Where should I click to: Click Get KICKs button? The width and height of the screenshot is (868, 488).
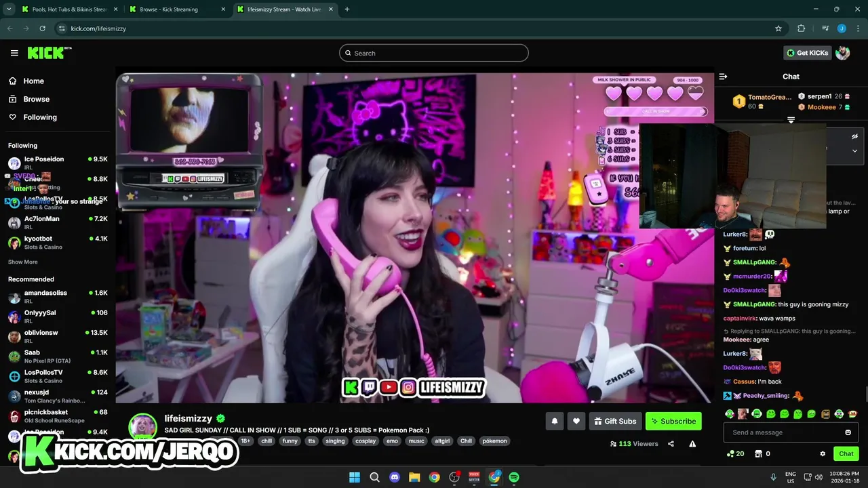point(807,53)
